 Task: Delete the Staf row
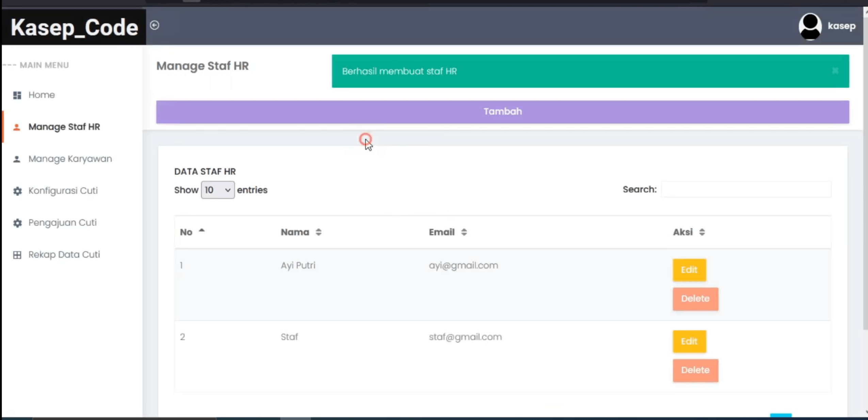coord(695,370)
